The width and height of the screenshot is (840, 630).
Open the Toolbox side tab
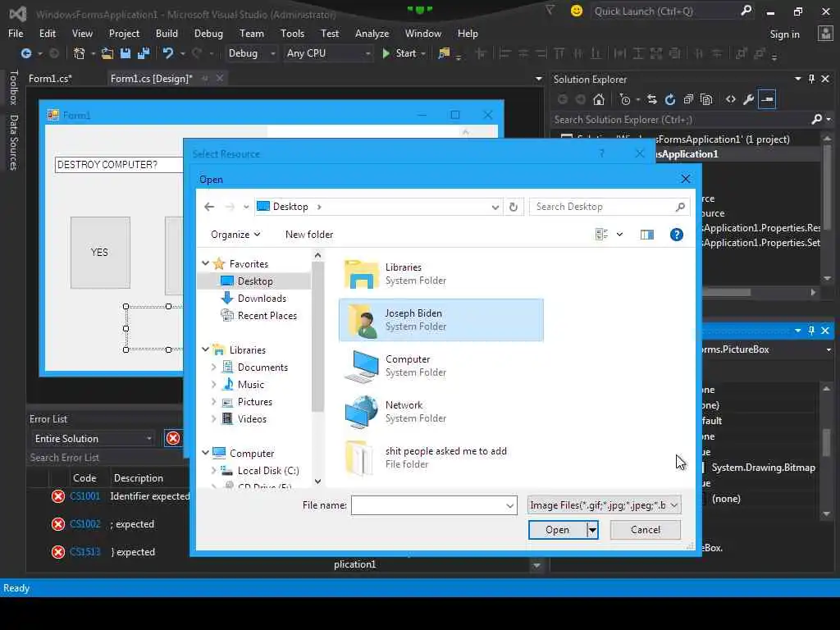click(13, 87)
